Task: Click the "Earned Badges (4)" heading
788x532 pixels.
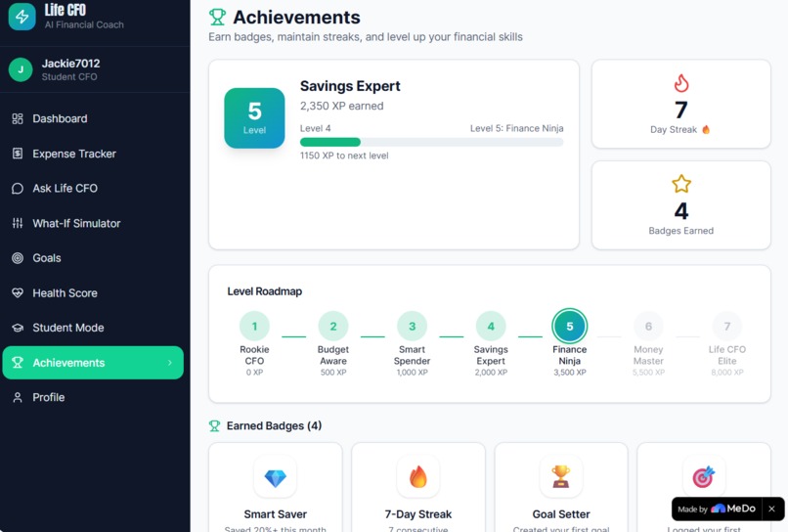Action: pos(274,426)
